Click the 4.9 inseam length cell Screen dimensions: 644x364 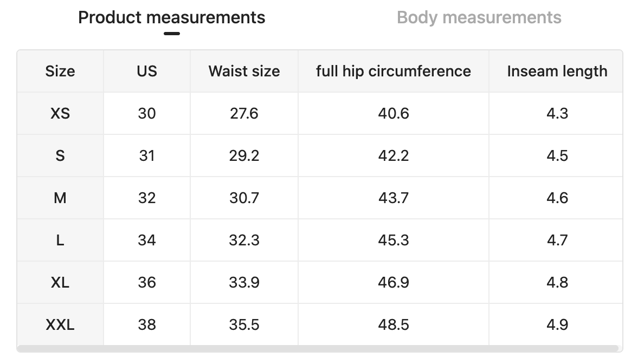point(557,324)
